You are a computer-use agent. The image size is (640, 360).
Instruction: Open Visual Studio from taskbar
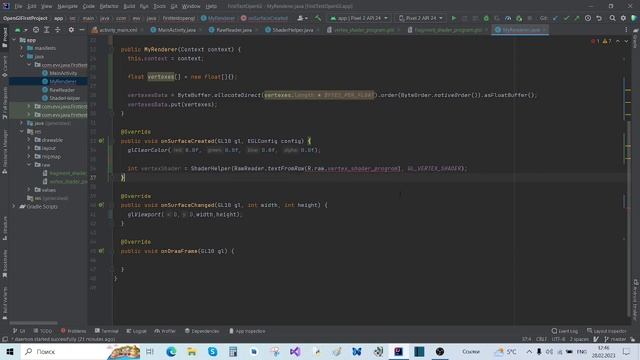coord(295,351)
